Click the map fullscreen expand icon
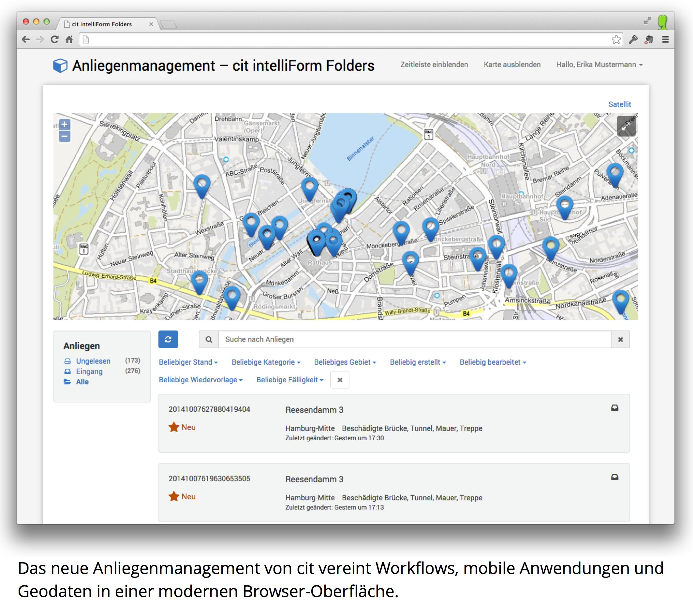The image size is (693, 616). click(626, 126)
